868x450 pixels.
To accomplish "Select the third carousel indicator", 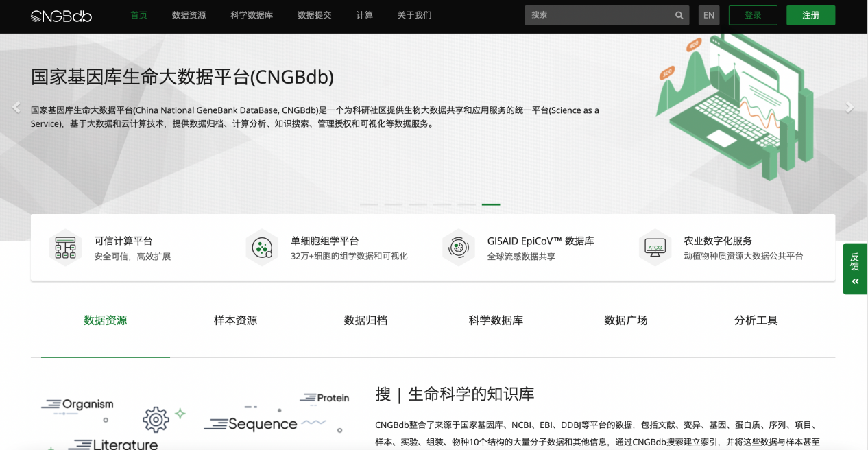I will tap(418, 204).
